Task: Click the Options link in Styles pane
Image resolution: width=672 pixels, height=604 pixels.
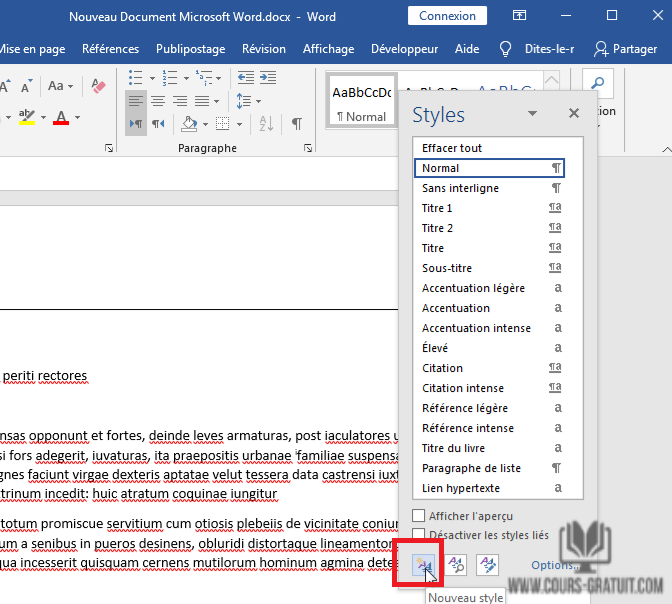Action: coord(555,565)
